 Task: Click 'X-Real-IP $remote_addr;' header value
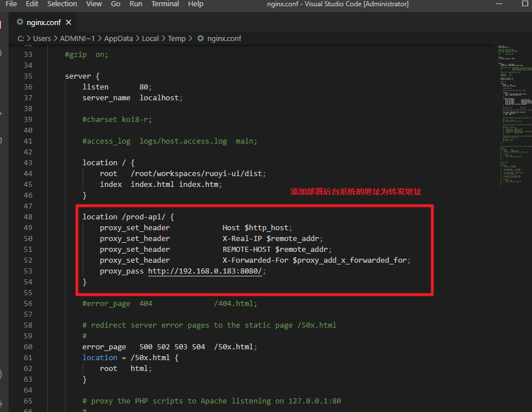click(x=272, y=239)
